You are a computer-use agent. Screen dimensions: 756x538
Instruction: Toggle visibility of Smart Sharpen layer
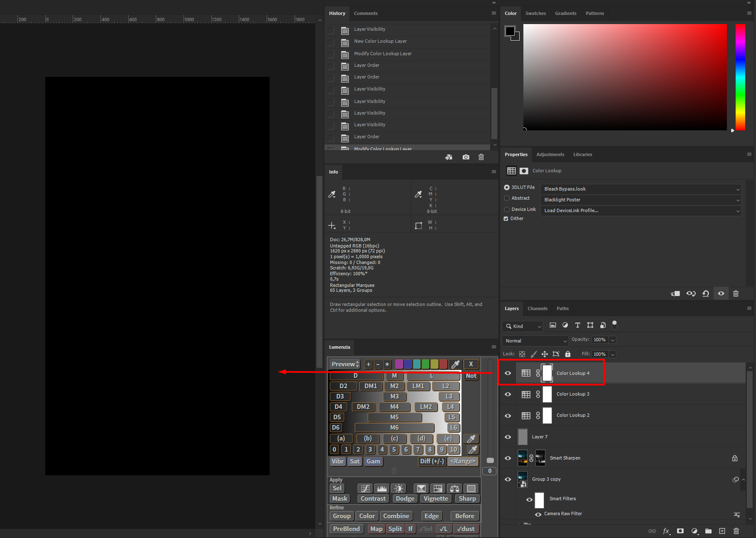[x=508, y=458]
